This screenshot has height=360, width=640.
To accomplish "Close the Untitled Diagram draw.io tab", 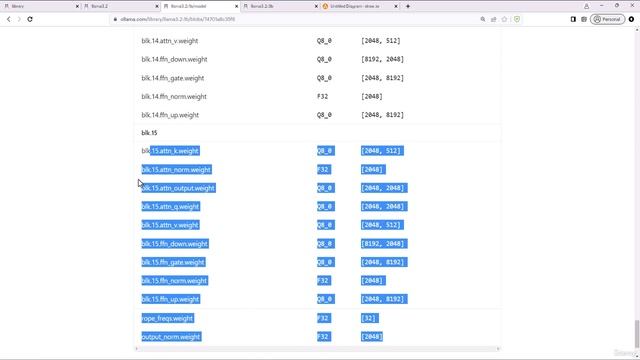I will [x=396, y=7].
